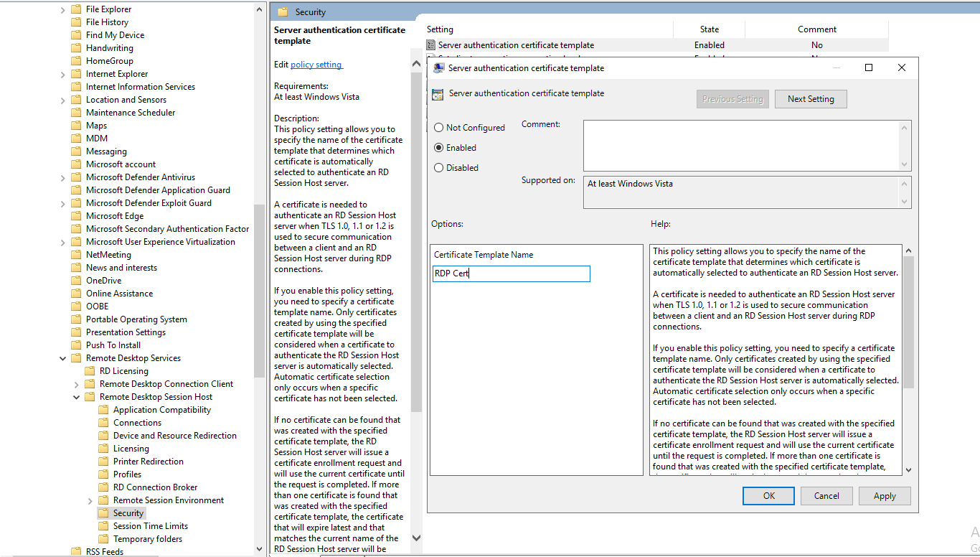
Task: Click the Apply button
Action: (884, 495)
